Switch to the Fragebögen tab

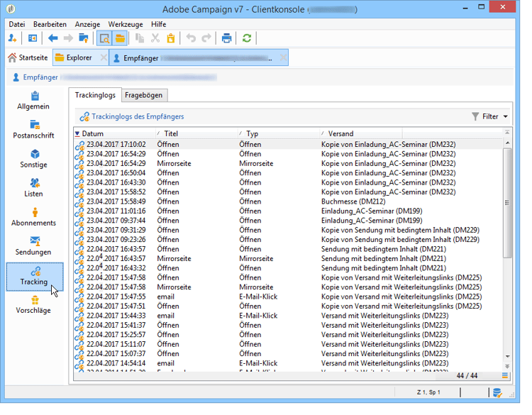pos(144,95)
